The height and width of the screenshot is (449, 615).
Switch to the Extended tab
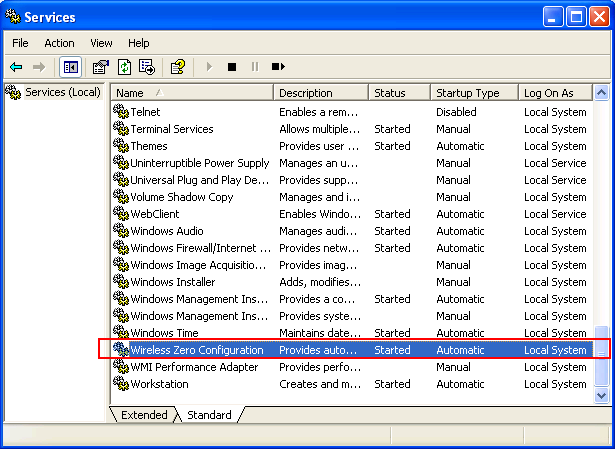point(144,415)
